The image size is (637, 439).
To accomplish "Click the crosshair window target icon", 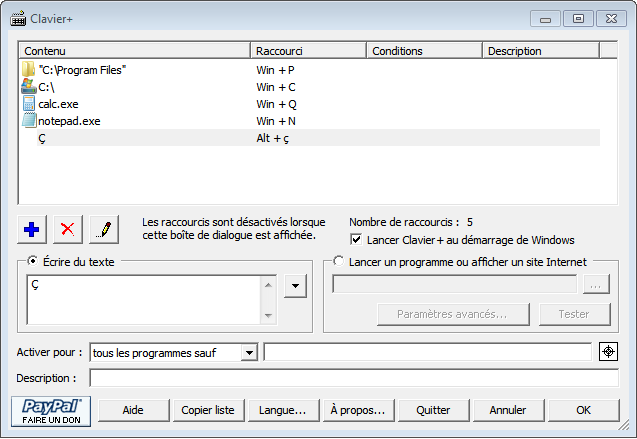I will (608, 352).
